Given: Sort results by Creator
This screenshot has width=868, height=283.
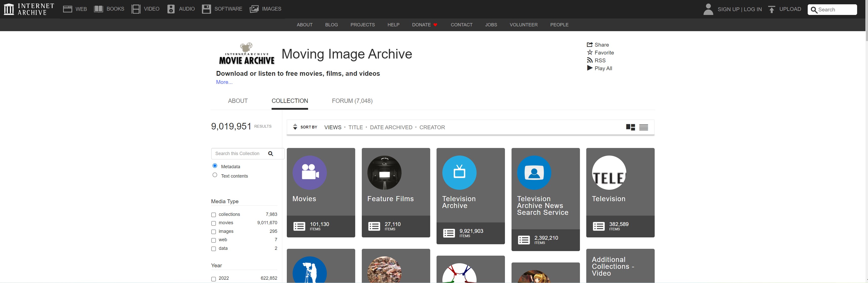Looking at the screenshot, I should tap(432, 127).
